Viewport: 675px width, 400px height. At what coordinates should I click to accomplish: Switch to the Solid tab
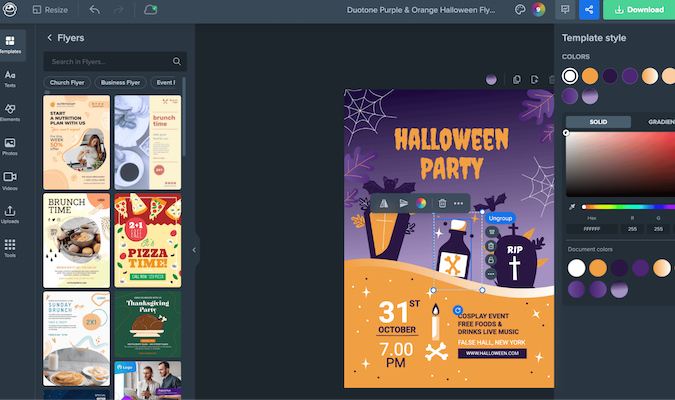(x=598, y=122)
